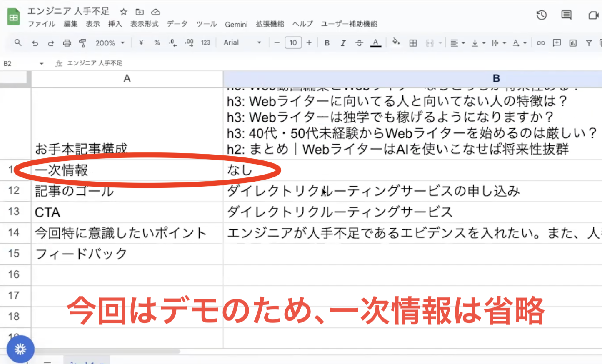Format as currency with yen icon
Viewport: 602px width, 364px height.
point(141,42)
